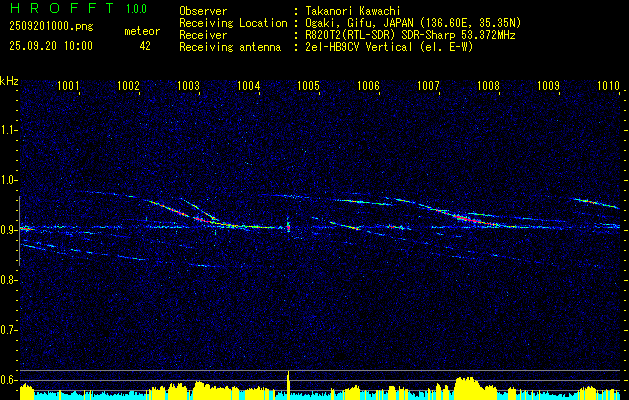
Task: Click the Receiving Location label
Action: [x=233, y=23]
